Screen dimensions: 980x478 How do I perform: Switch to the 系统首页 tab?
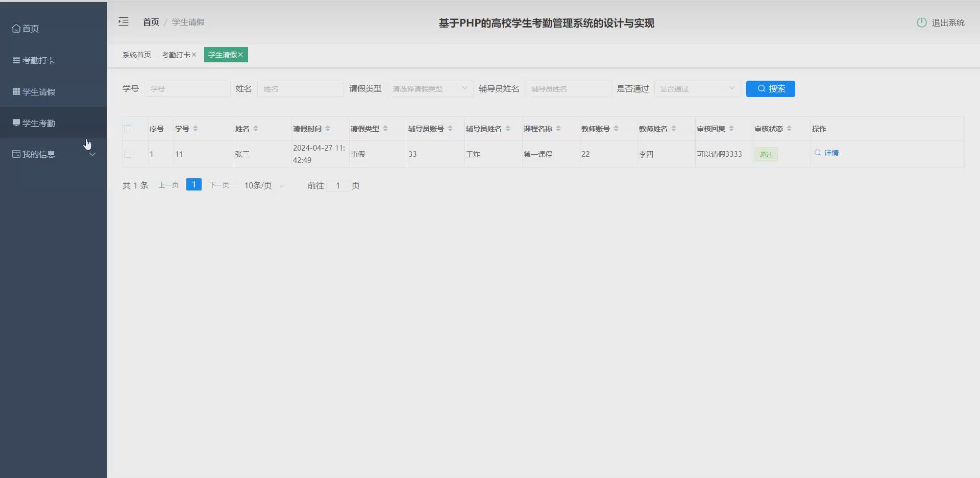pyautogui.click(x=136, y=54)
